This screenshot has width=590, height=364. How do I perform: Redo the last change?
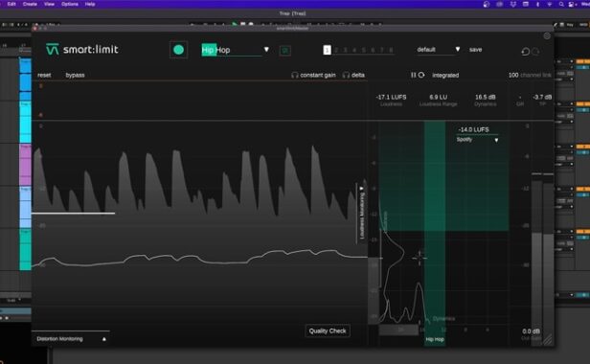coord(535,51)
